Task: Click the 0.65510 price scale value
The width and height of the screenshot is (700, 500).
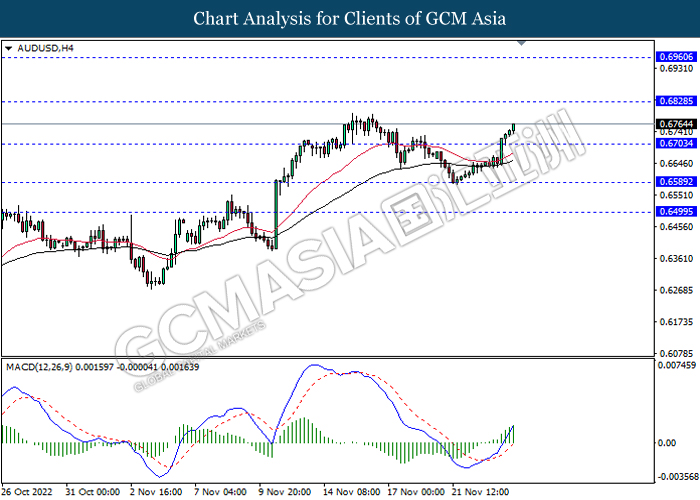Action: click(676, 196)
